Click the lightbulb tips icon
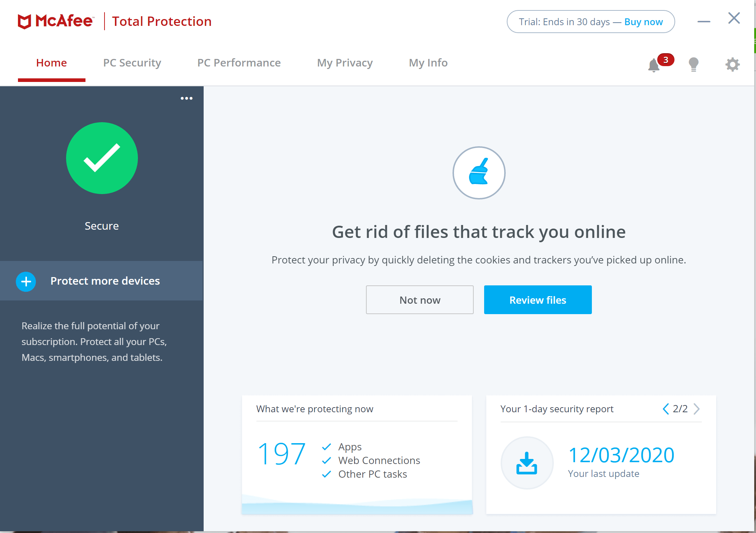 (x=693, y=64)
